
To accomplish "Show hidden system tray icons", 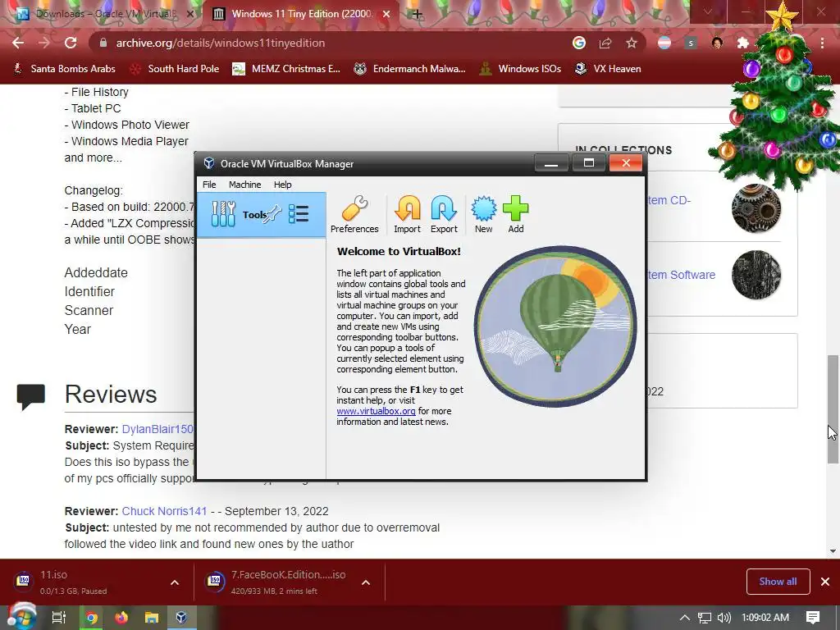I will pyautogui.click(x=685, y=618).
